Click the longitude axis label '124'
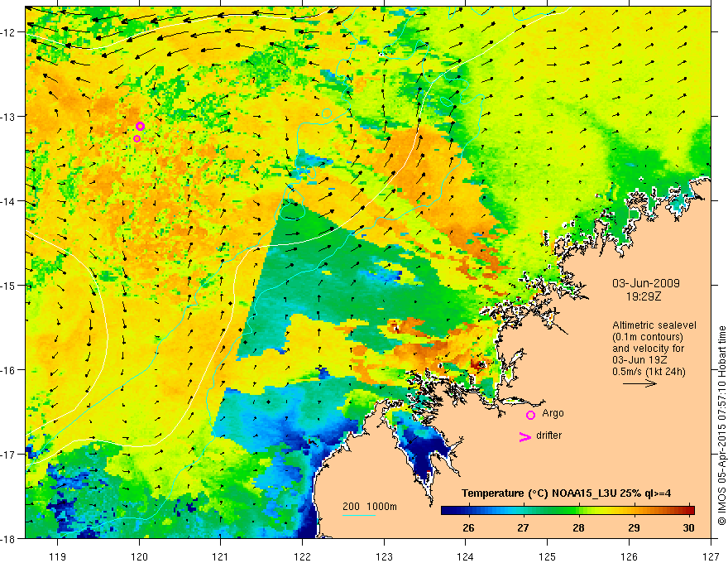Viewport: 728px width, 563px height. point(466,556)
